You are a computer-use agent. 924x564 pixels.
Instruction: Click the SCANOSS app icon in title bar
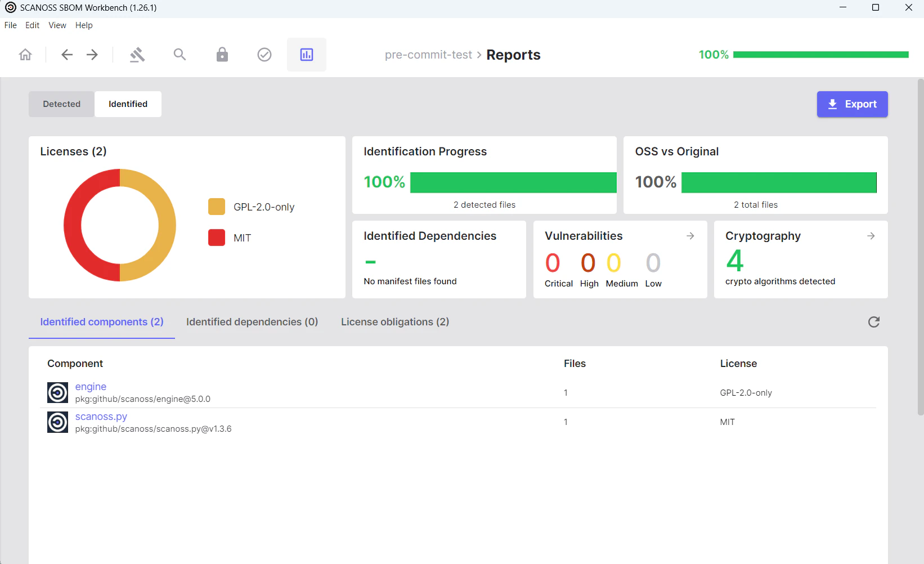coord(10,7)
